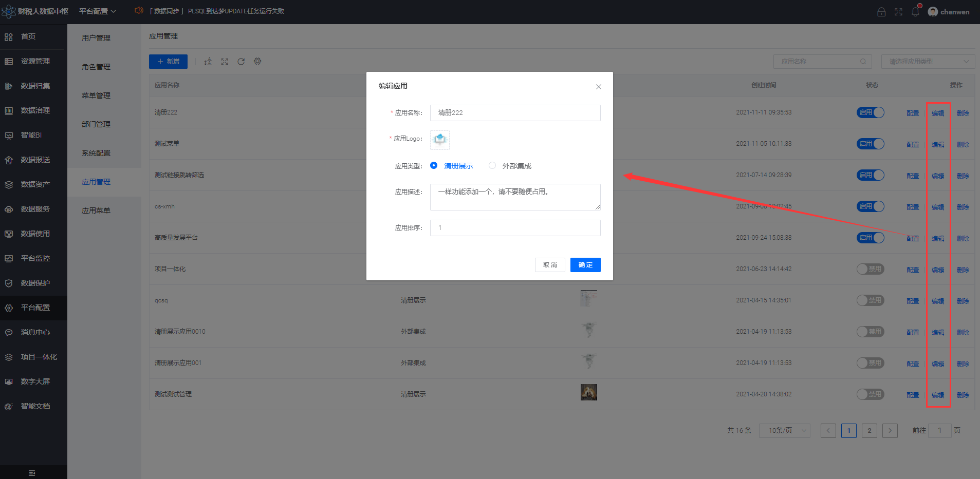The width and height of the screenshot is (980, 479).
Task: Go to page 2 in pagination
Action: point(870,431)
